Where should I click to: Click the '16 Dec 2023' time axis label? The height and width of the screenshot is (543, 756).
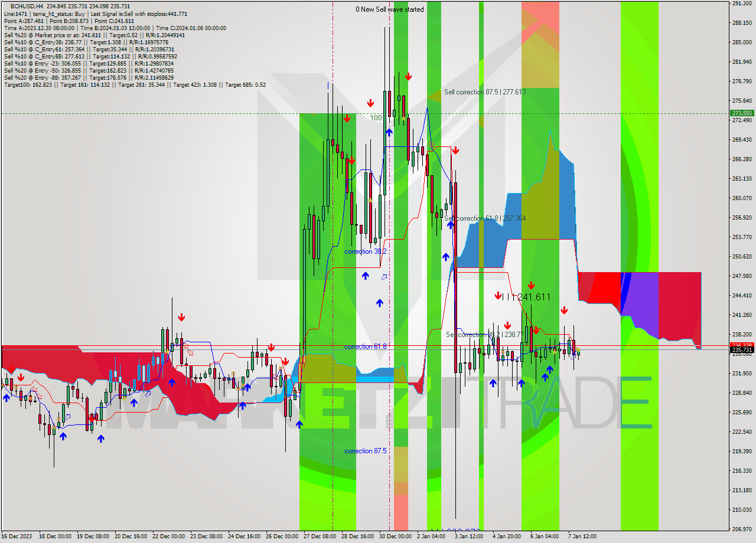click(17, 537)
